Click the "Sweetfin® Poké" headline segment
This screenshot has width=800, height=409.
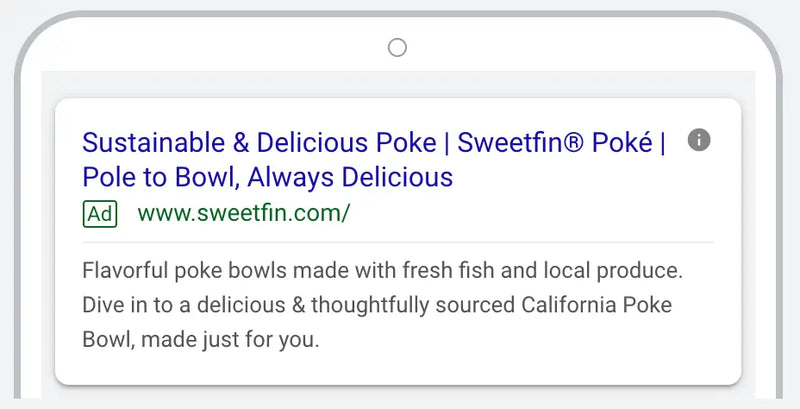(554, 142)
